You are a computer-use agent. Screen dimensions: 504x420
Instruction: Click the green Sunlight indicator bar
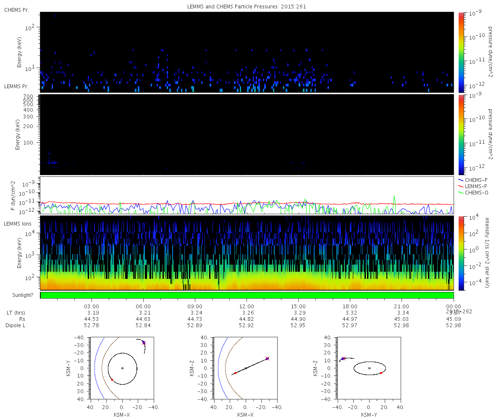[247, 295]
